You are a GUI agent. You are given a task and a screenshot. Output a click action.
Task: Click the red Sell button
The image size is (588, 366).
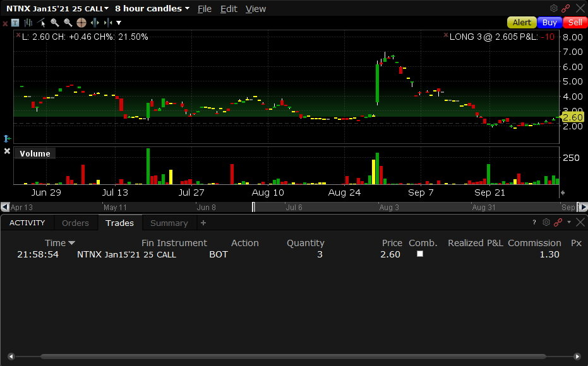(575, 23)
